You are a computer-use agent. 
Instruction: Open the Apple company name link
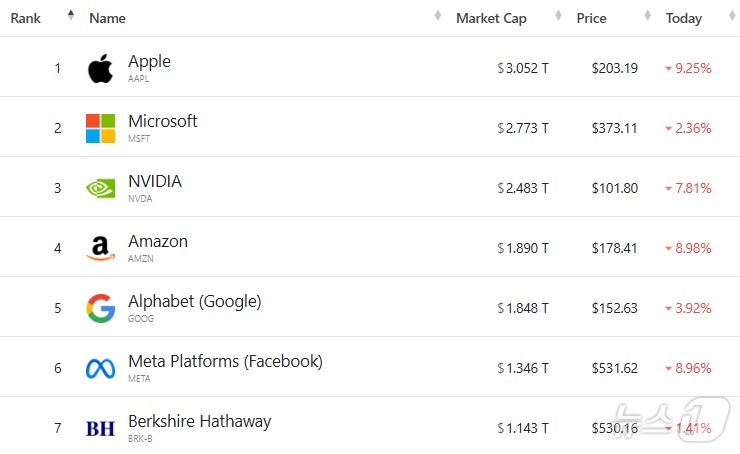coord(149,61)
